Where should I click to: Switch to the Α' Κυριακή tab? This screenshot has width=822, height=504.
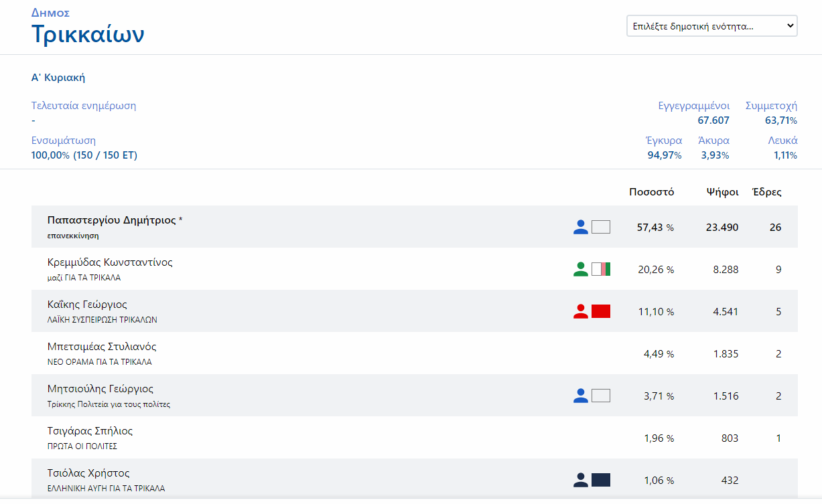pos(58,78)
